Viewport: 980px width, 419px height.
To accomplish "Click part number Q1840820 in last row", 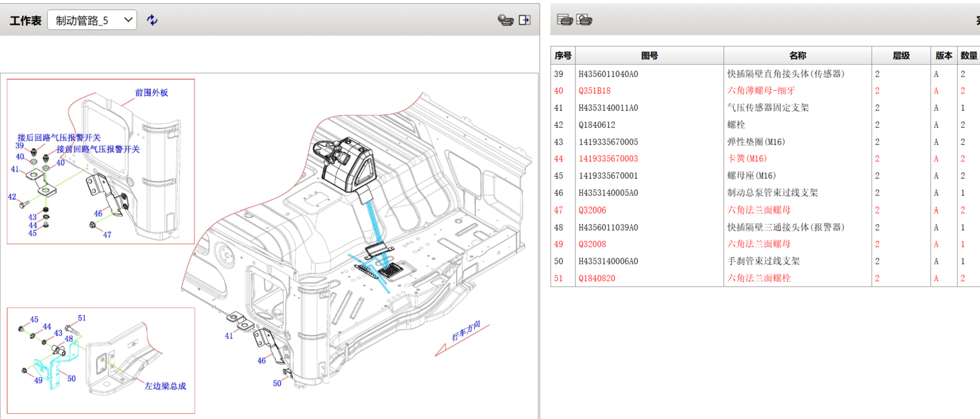I will (596, 278).
